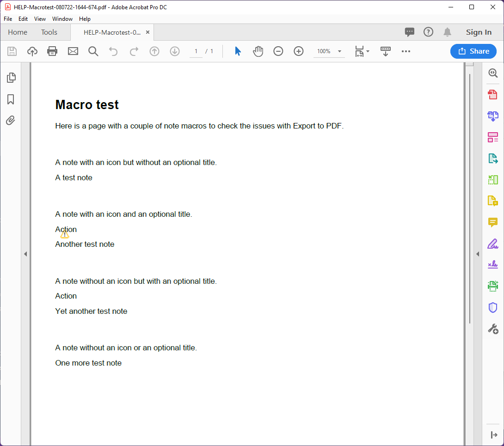Image resolution: width=504 pixels, height=446 pixels.
Task: Activate the Hand pan tool
Action: point(258,51)
